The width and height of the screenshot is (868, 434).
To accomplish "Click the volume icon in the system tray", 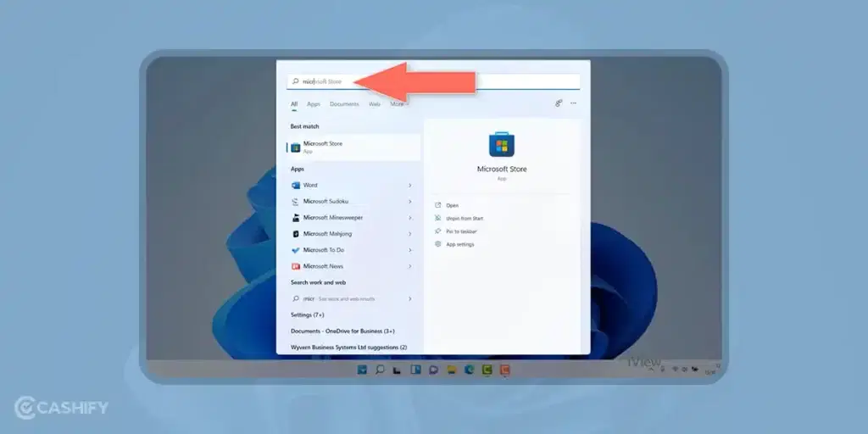I will pyautogui.click(x=685, y=370).
